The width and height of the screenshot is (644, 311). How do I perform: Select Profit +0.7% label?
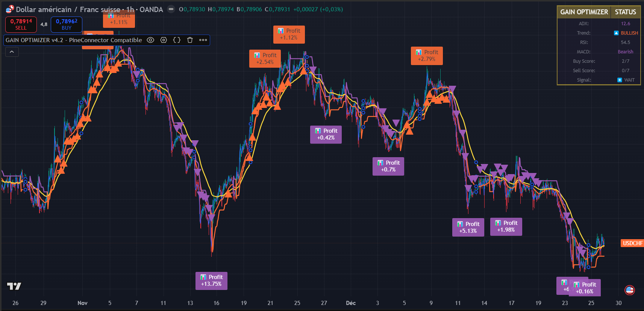[x=388, y=166]
